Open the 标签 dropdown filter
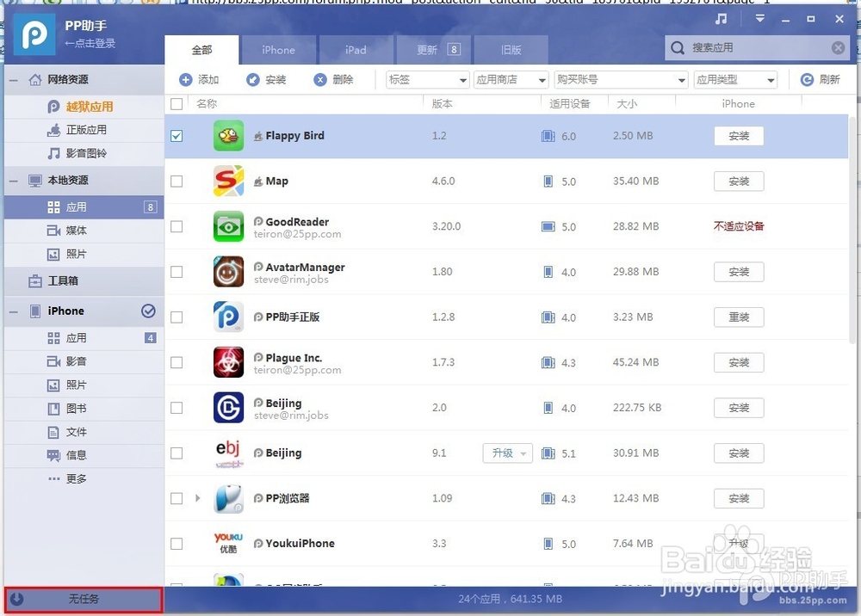 pyautogui.click(x=426, y=80)
